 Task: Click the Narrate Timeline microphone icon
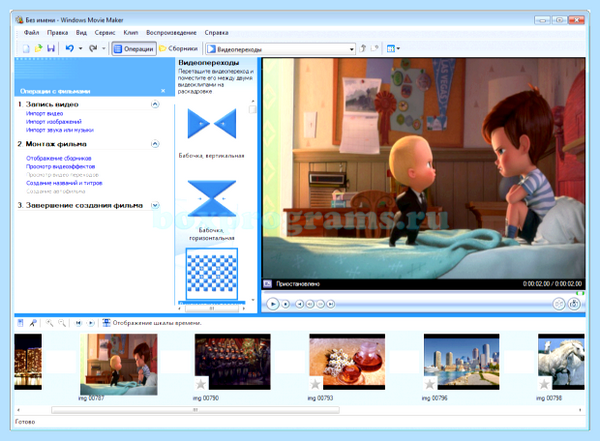point(33,323)
